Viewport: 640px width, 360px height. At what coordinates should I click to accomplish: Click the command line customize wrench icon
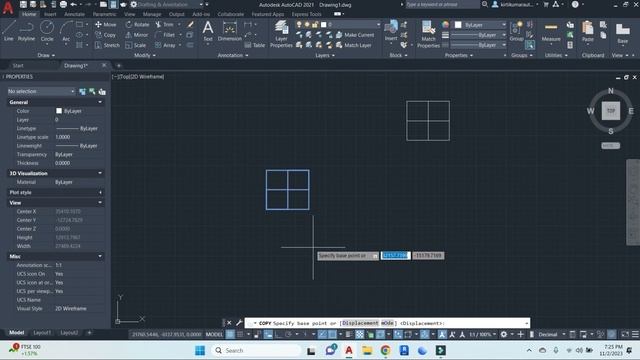coord(239,323)
